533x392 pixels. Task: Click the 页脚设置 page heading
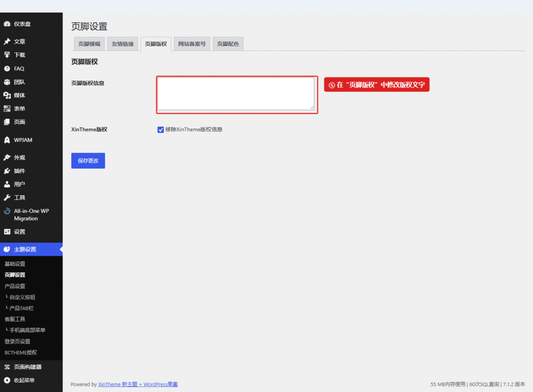click(x=90, y=27)
